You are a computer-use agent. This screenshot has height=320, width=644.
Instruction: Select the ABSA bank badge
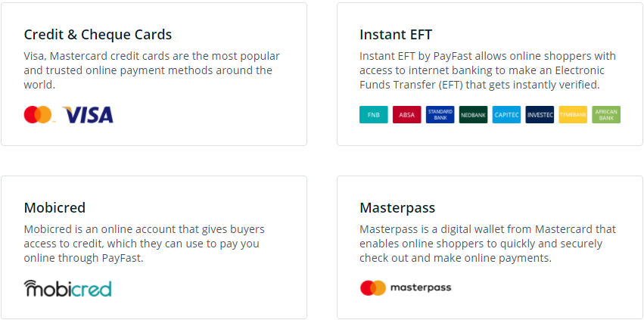[407, 115]
